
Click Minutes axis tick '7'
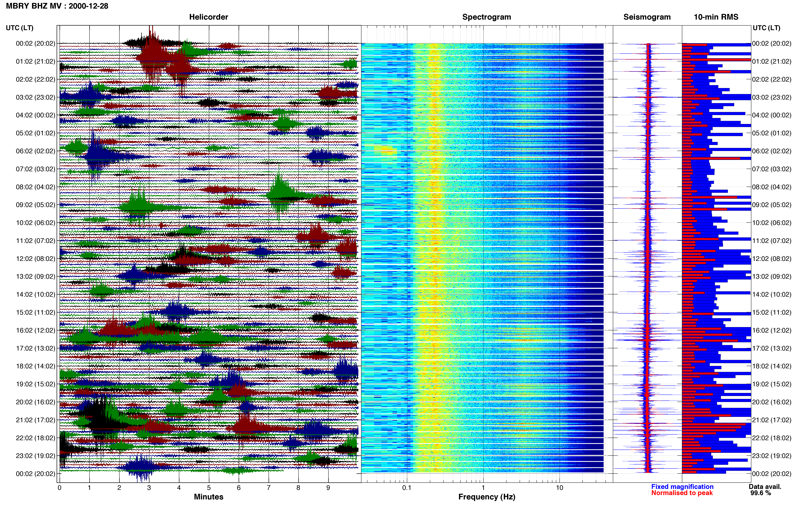[x=269, y=488]
